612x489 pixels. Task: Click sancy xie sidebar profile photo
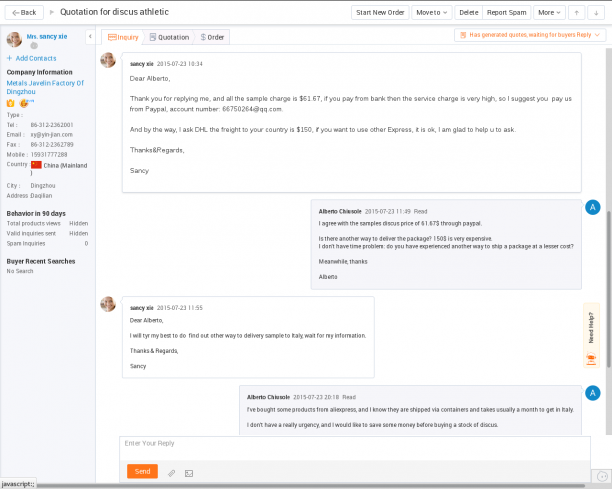14,39
